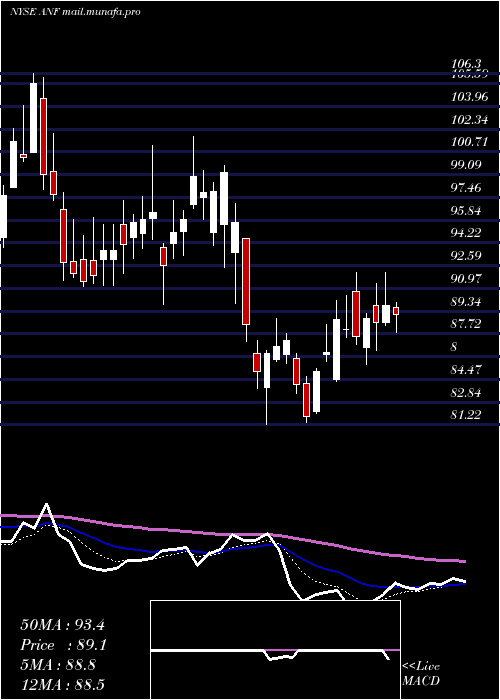Select the 94.22 price axis label

click(x=466, y=233)
